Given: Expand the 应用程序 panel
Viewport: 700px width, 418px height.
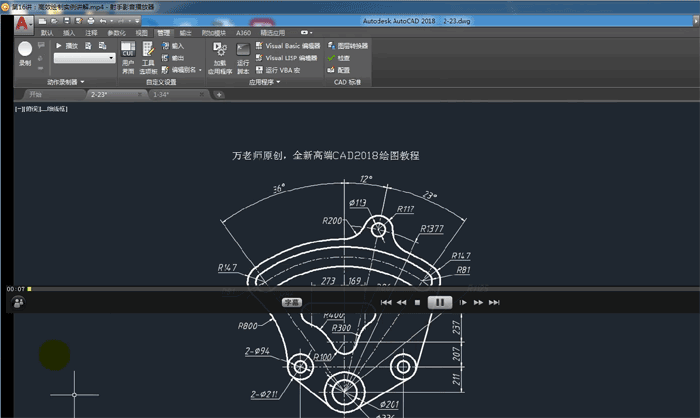Looking at the screenshot, I should coord(264,82).
